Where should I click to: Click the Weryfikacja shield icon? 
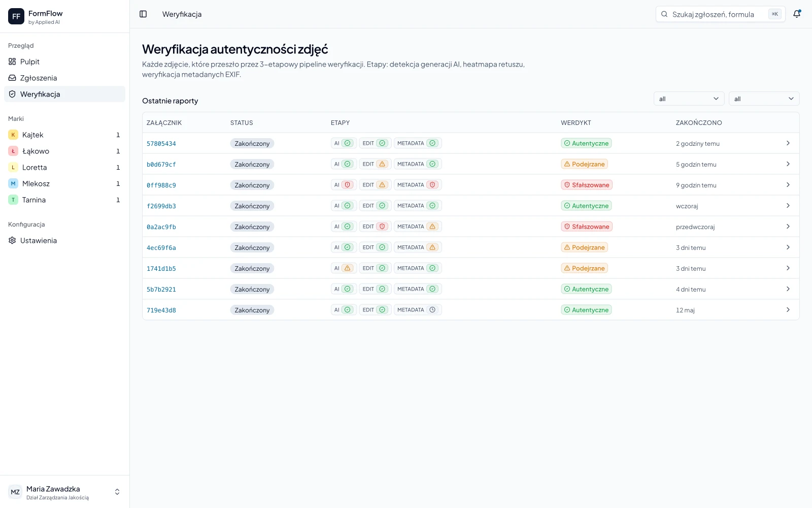coord(12,94)
